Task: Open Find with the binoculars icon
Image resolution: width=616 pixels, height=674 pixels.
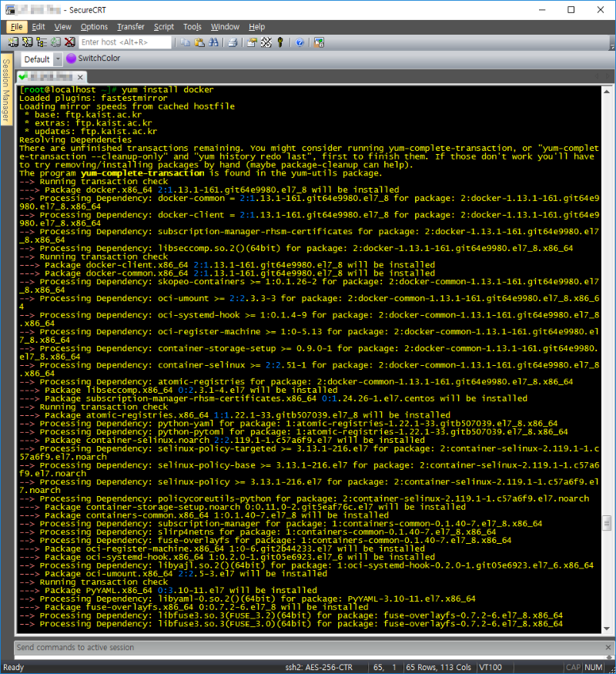Action: coord(213,42)
